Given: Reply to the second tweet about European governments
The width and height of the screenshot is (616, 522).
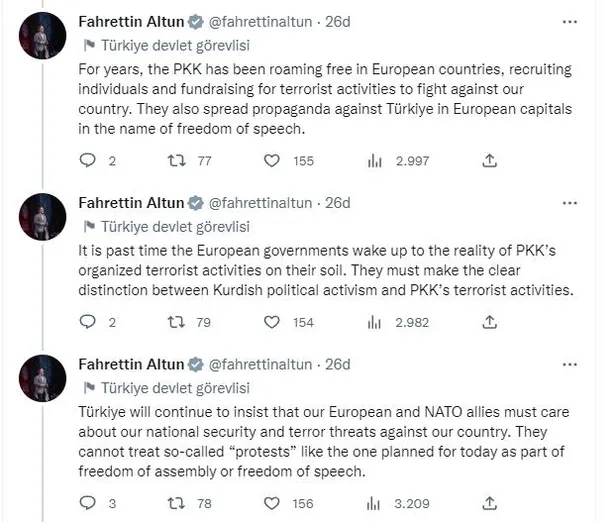Looking at the screenshot, I should click(x=86, y=322).
